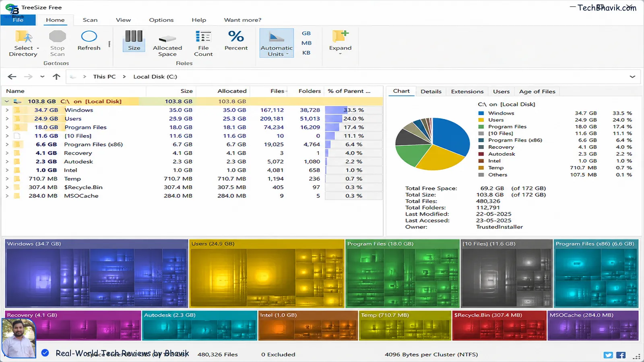Open the navigation history dropdown

point(42,76)
